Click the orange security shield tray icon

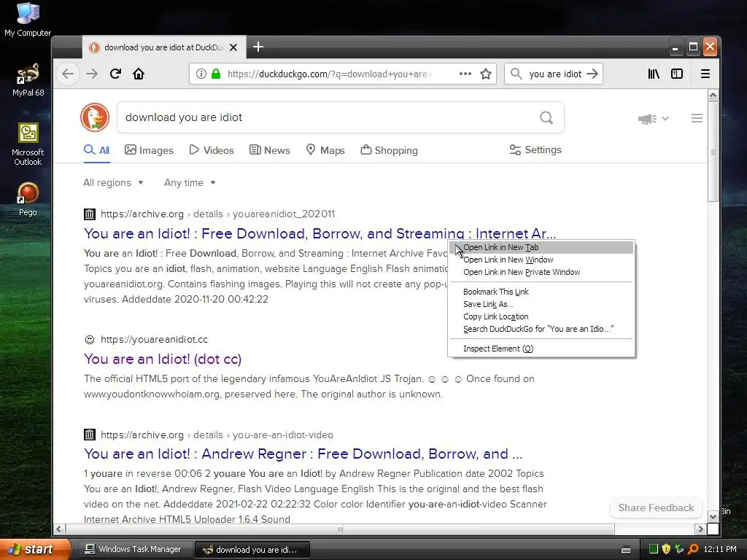point(666,549)
